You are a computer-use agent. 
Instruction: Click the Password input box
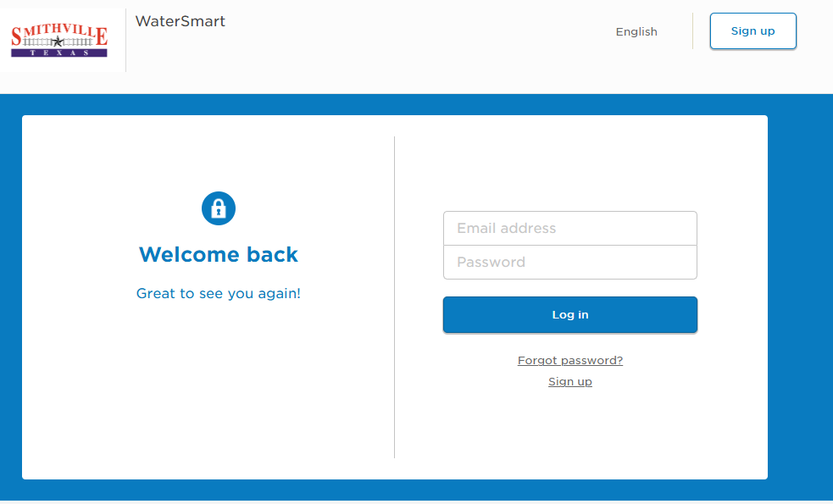pos(569,262)
